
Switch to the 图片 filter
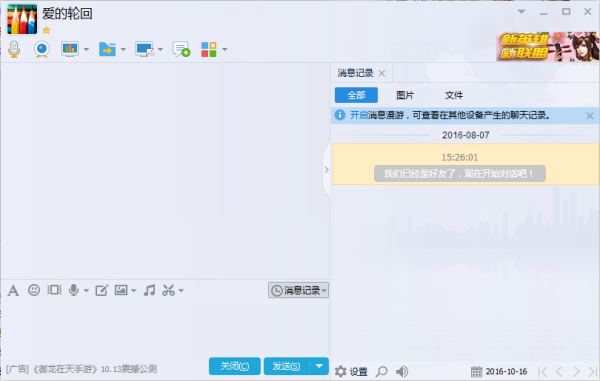[x=405, y=95]
